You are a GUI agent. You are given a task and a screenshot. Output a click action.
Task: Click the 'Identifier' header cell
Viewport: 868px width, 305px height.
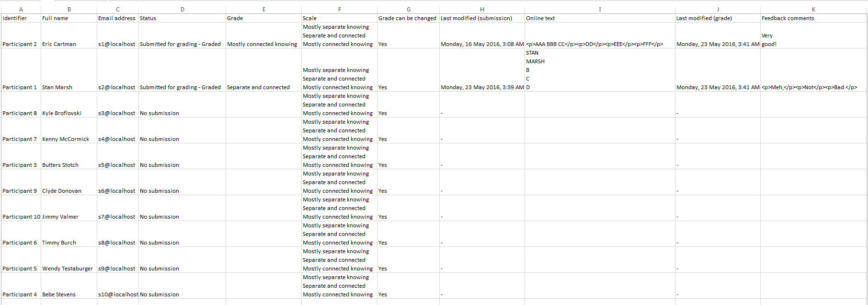(x=21, y=18)
